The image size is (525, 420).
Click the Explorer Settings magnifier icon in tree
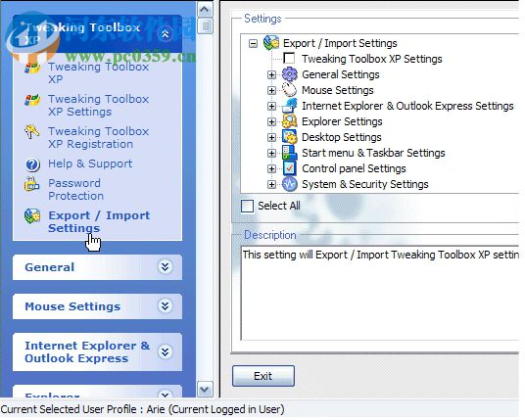click(x=290, y=121)
